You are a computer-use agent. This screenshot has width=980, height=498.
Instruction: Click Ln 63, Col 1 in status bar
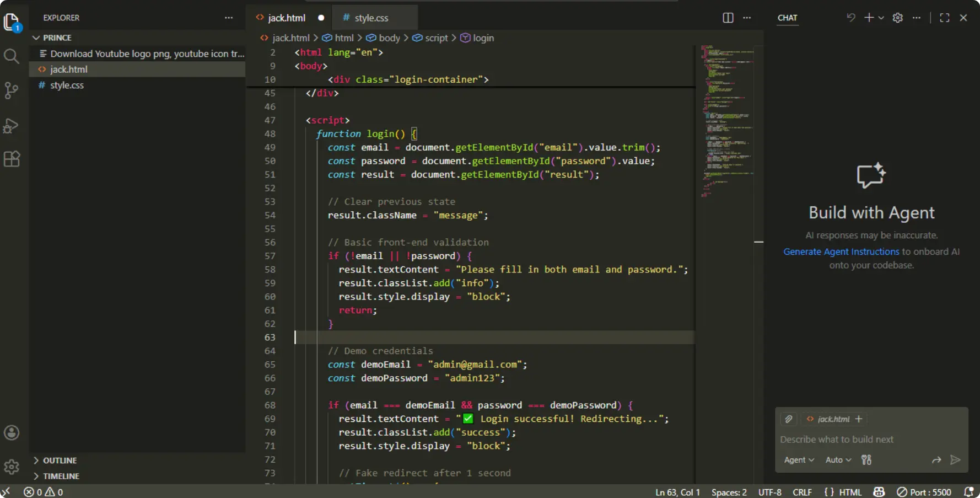[x=677, y=491]
